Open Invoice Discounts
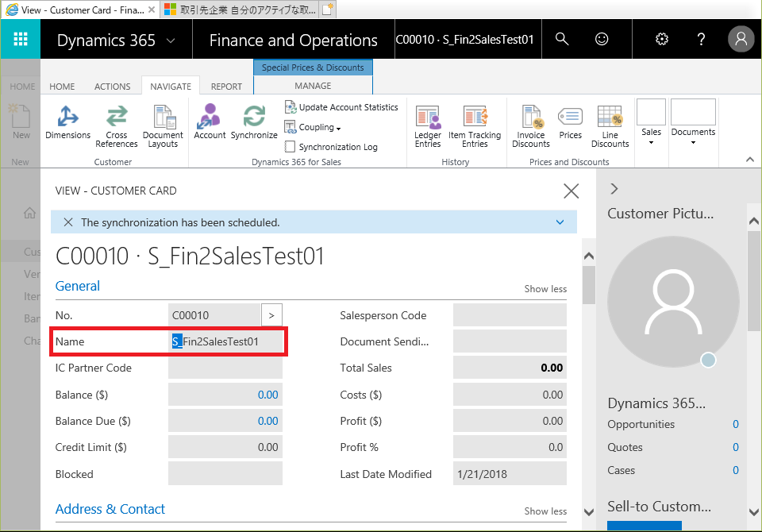This screenshot has width=762, height=532. pos(531,126)
